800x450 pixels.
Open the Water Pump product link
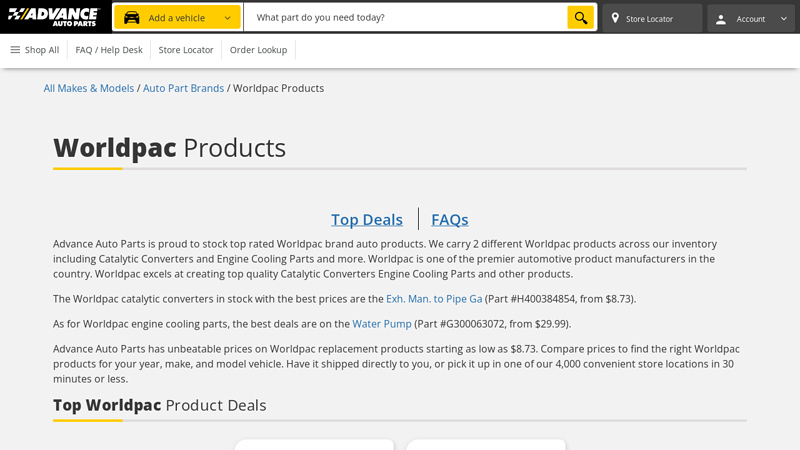pos(382,324)
